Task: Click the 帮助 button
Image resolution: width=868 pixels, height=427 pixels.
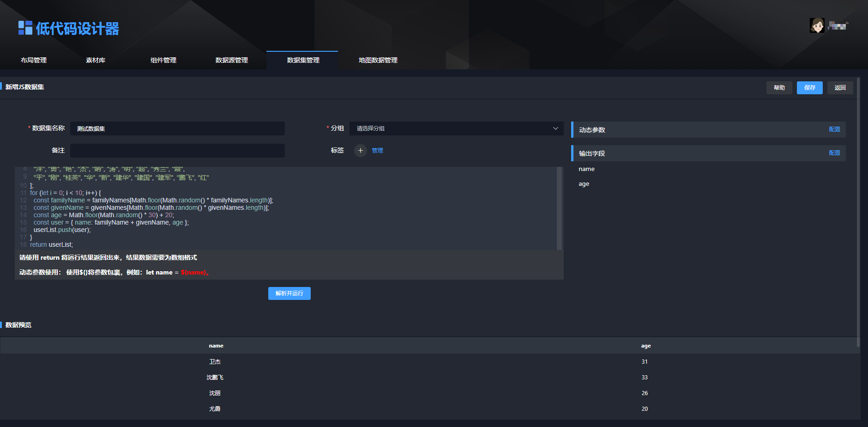Action: click(x=779, y=88)
